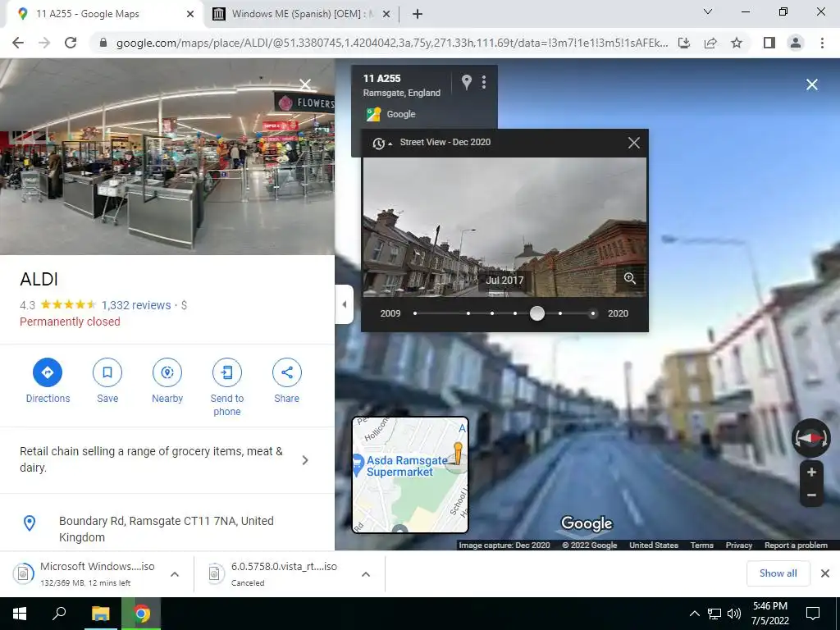
Task: Exit Street View with the top-right X
Action: (811, 84)
